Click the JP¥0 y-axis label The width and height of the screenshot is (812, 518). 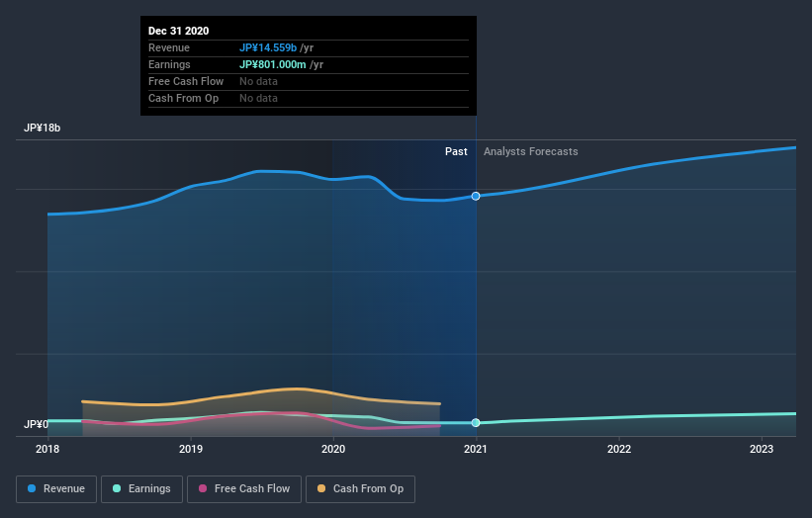tap(36, 424)
